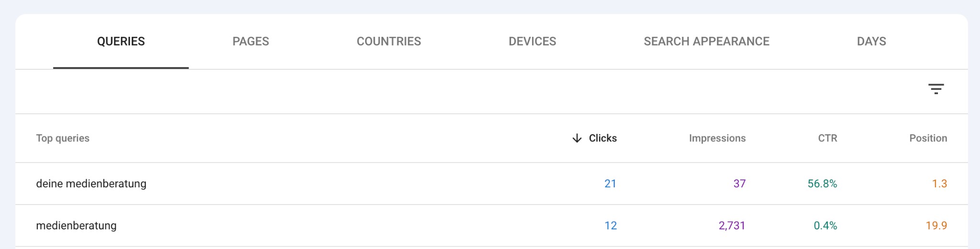Go to the DEVICES tab

pos(532,42)
